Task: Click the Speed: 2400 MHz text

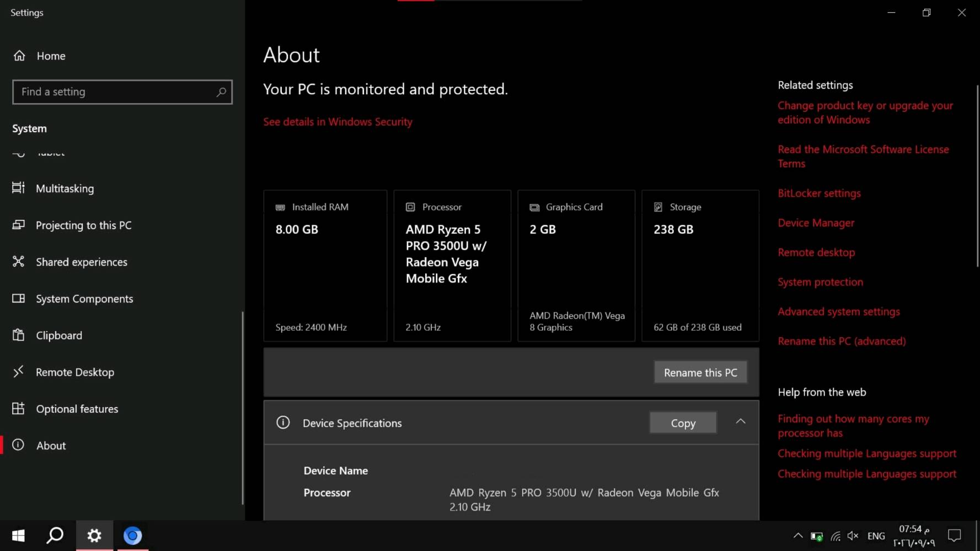Action: click(311, 327)
